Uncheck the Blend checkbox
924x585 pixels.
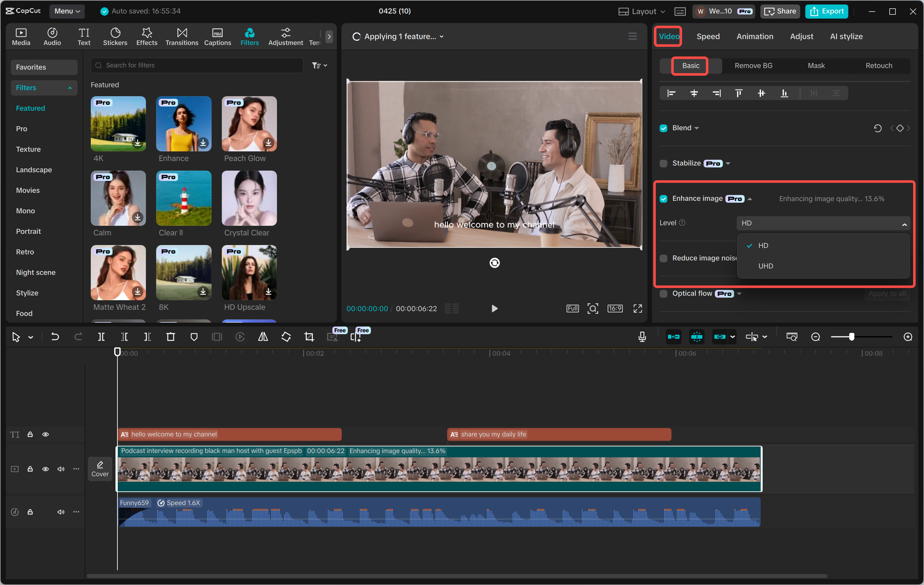point(663,128)
